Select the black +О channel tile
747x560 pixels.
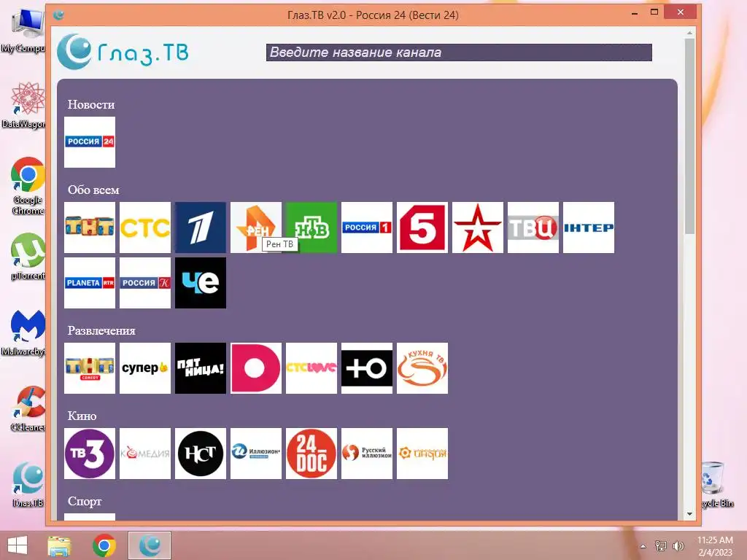click(367, 368)
